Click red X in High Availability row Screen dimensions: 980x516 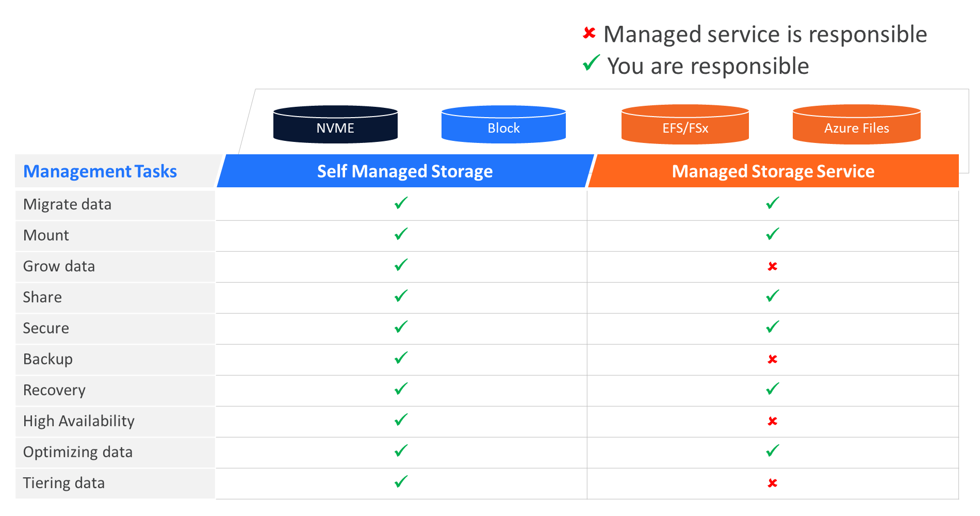coord(772,421)
